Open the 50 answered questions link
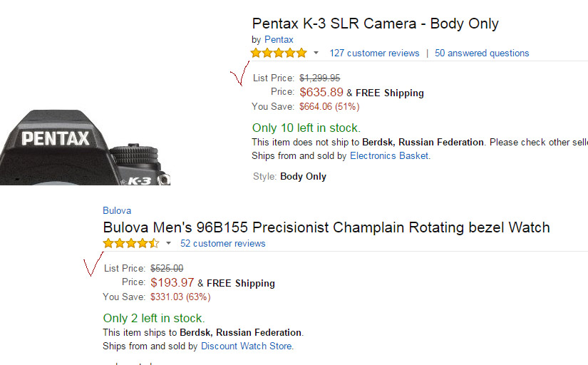This screenshot has width=588, height=365. [x=482, y=53]
